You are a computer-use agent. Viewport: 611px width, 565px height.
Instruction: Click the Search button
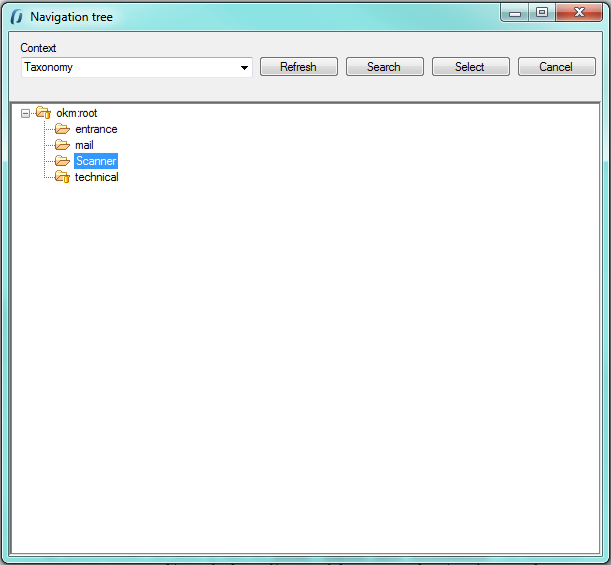[384, 67]
